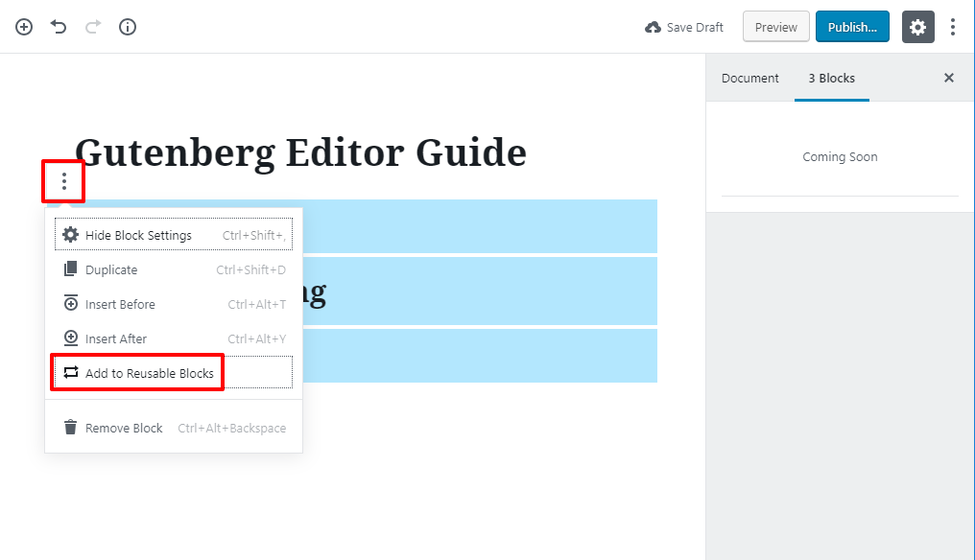The height and width of the screenshot is (560, 975).
Task: Click Add to Reusable Blocks
Action: tap(149, 373)
